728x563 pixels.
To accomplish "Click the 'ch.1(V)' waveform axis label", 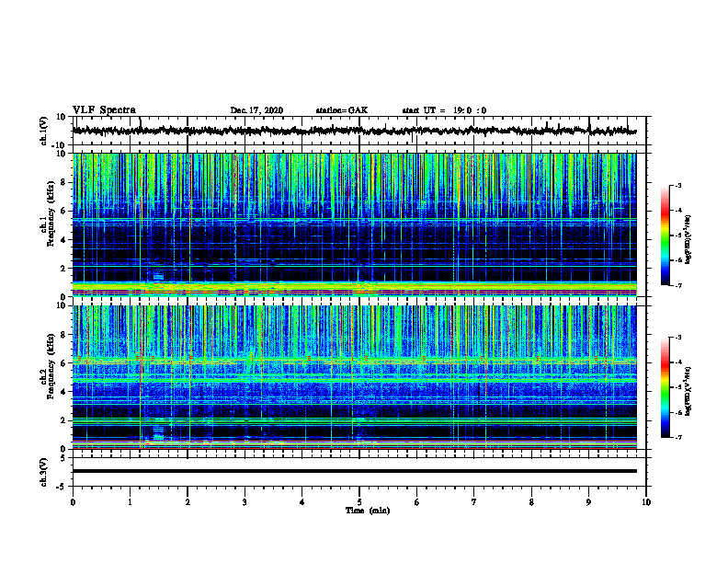I will pos(44,131).
